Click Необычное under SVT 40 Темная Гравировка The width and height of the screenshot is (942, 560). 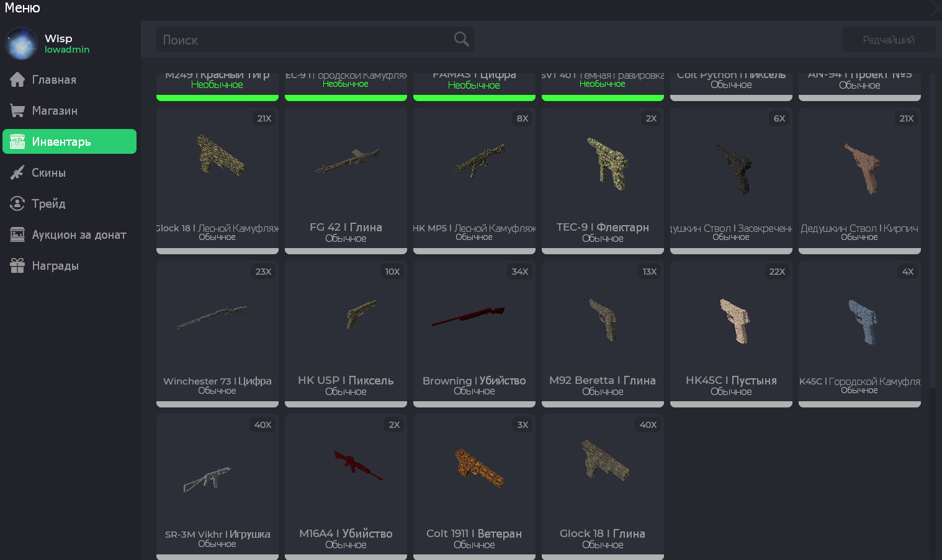click(603, 84)
